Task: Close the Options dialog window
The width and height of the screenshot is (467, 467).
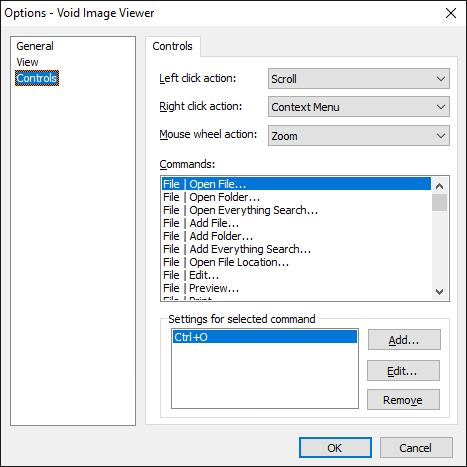Action: coord(451,13)
